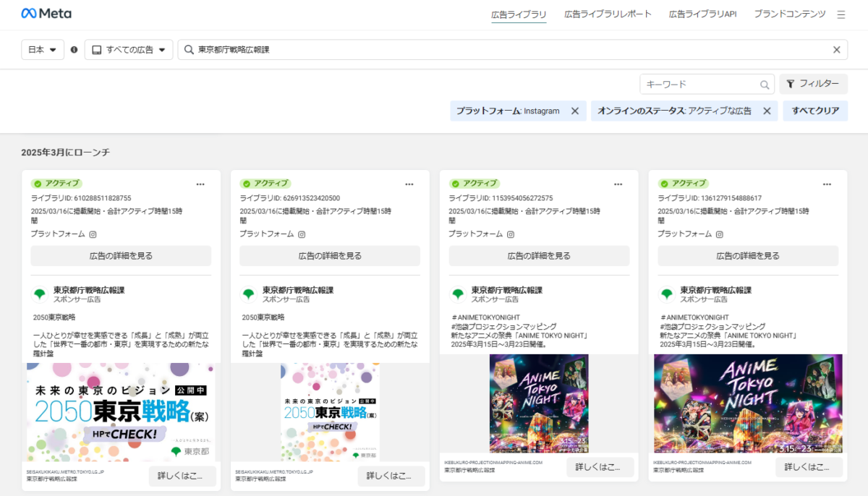Image resolution: width=868 pixels, height=496 pixels.
Task: Go to 広告ライブラリAPI
Action: (x=702, y=14)
